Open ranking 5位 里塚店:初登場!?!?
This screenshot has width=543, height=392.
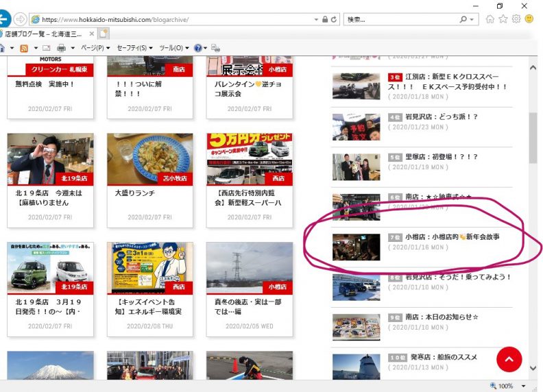tap(442, 157)
